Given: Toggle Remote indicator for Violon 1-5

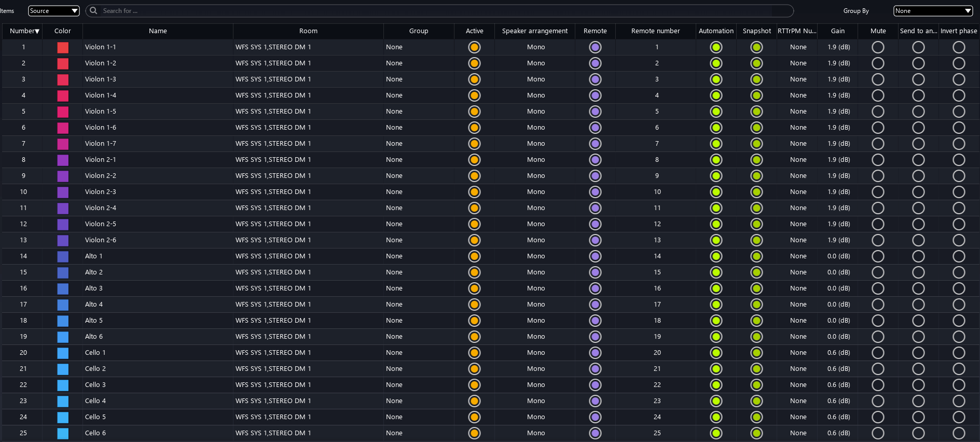Looking at the screenshot, I should pyautogui.click(x=595, y=112).
